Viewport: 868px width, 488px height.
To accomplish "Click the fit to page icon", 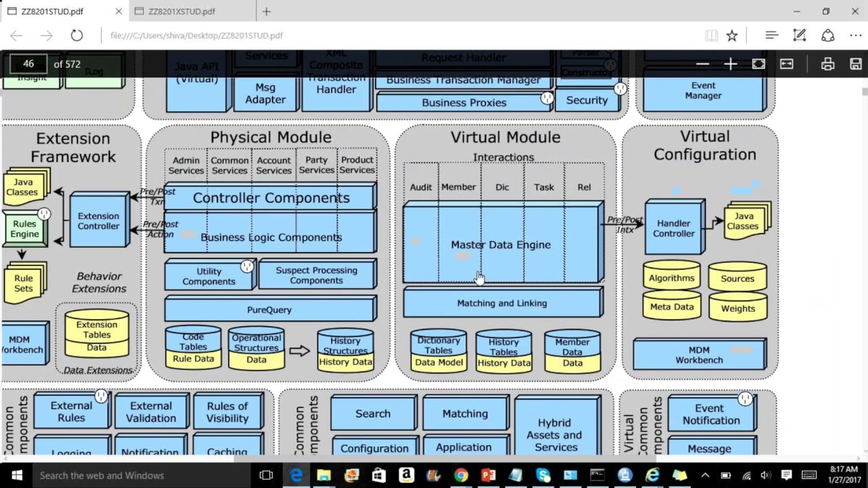I will pos(759,64).
